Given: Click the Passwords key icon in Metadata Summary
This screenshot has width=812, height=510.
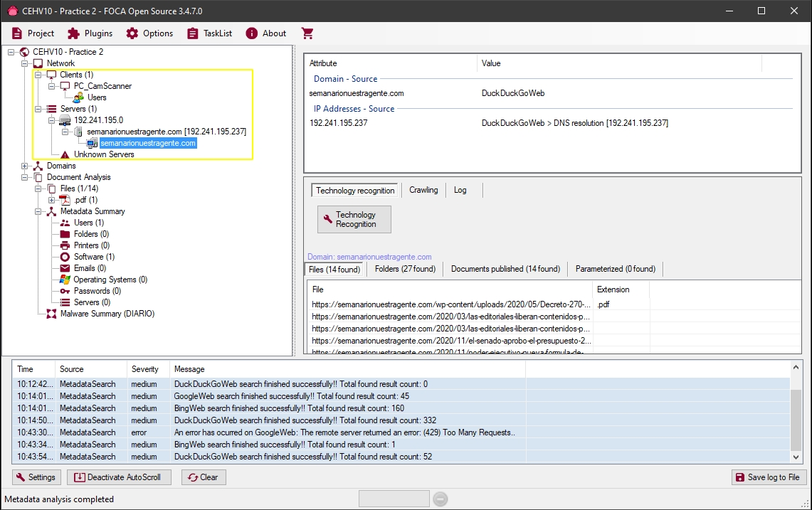Looking at the screenshot, I should 65,291.
